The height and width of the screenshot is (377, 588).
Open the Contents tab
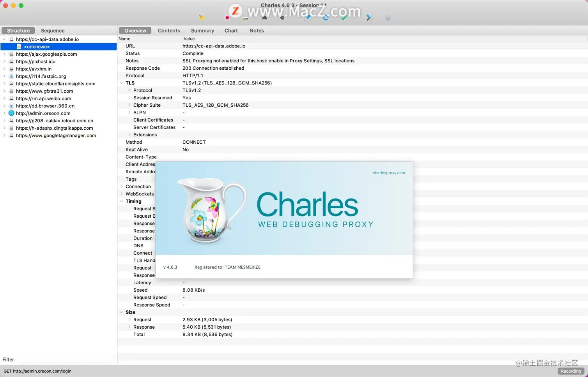coord(169,30)
